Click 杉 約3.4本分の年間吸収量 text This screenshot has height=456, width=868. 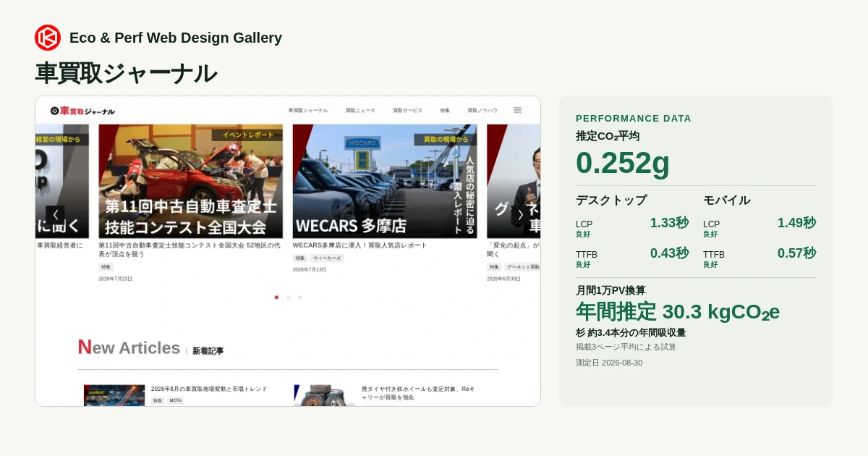click(631, 332)
